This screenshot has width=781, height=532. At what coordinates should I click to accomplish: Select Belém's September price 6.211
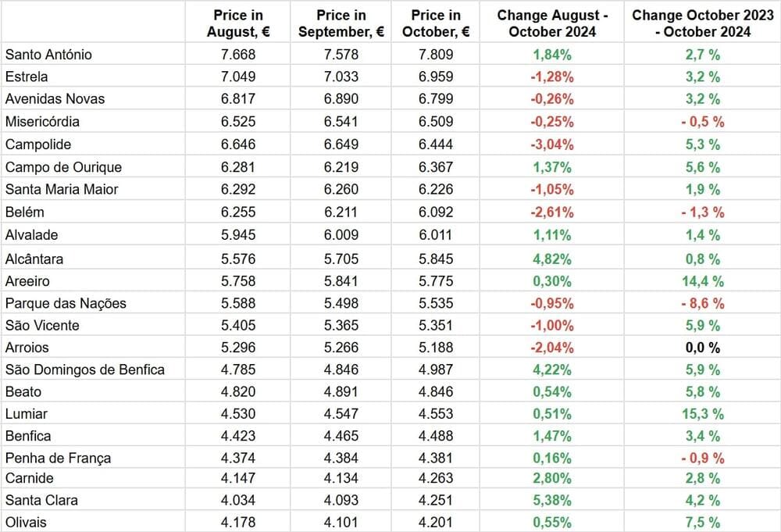pos(341,212)
